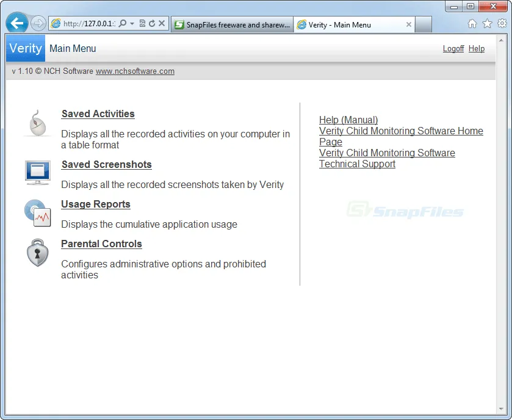Open the Parental Controls link

tap(101, 244)
